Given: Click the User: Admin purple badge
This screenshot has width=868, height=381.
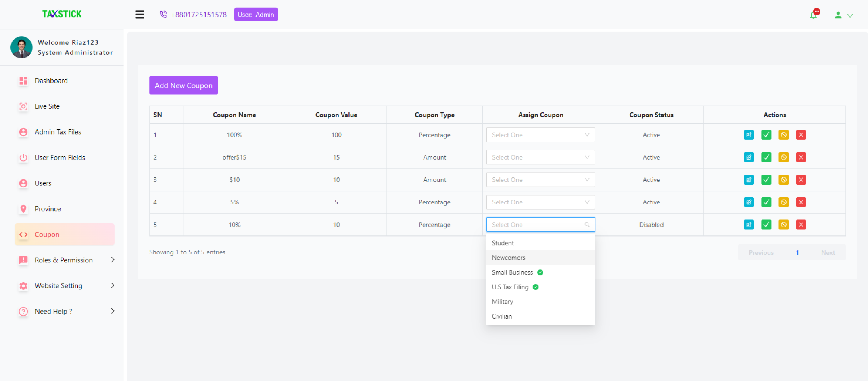Looking at the screenshot, I should point(256,15).
